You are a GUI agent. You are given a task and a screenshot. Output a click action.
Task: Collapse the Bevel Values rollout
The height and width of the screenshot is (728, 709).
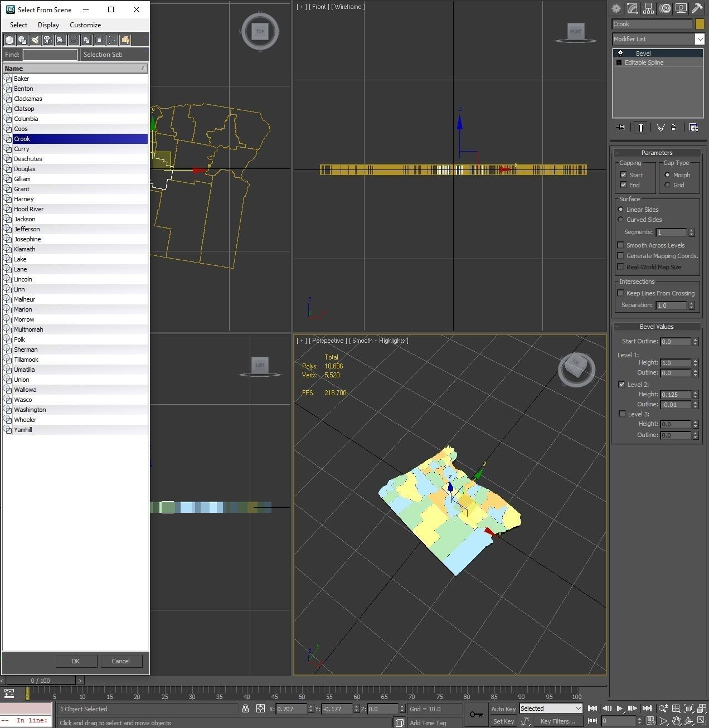coord(657,327)
